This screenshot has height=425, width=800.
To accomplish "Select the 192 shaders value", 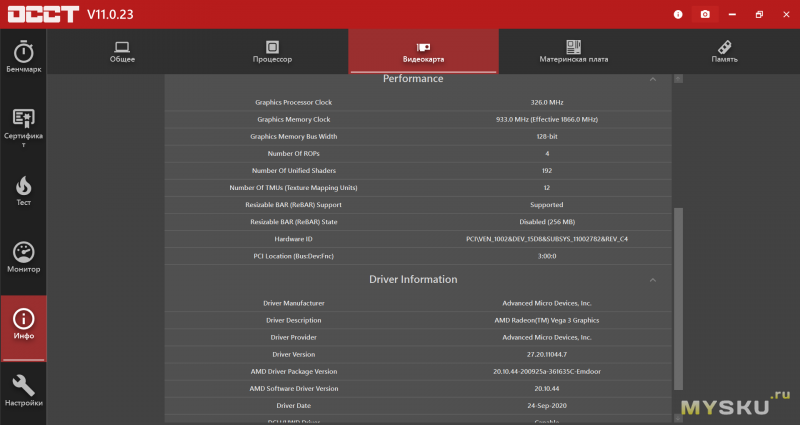I will [547, 171].
